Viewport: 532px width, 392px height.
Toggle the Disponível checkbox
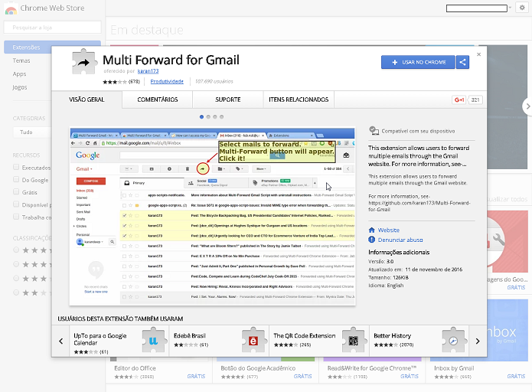pyautogui.click(x=16, y=204)
